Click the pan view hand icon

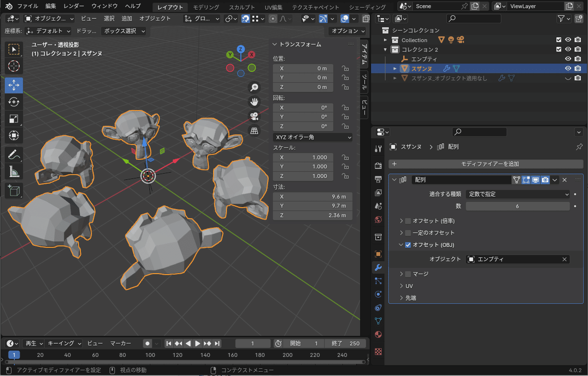pyautogui.click(x=254, y=102)
